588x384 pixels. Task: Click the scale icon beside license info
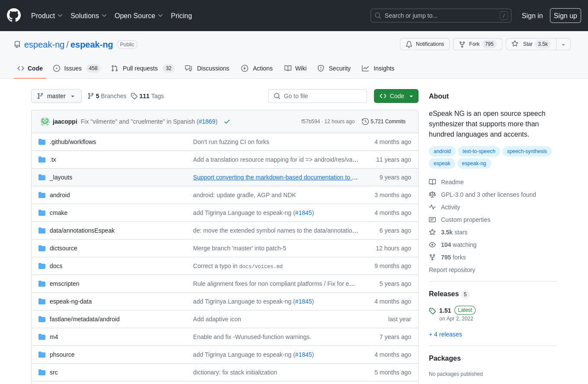[432, 195]
